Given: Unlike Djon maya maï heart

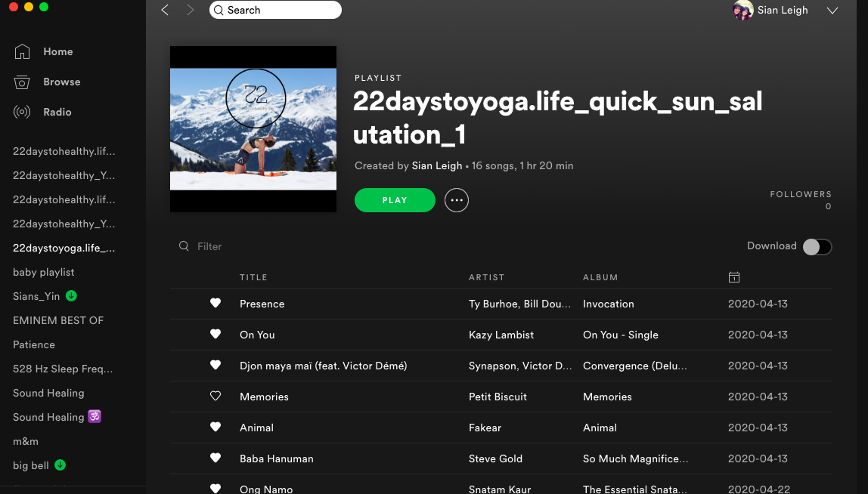Looking at the screenshot, I should point(215,365).
